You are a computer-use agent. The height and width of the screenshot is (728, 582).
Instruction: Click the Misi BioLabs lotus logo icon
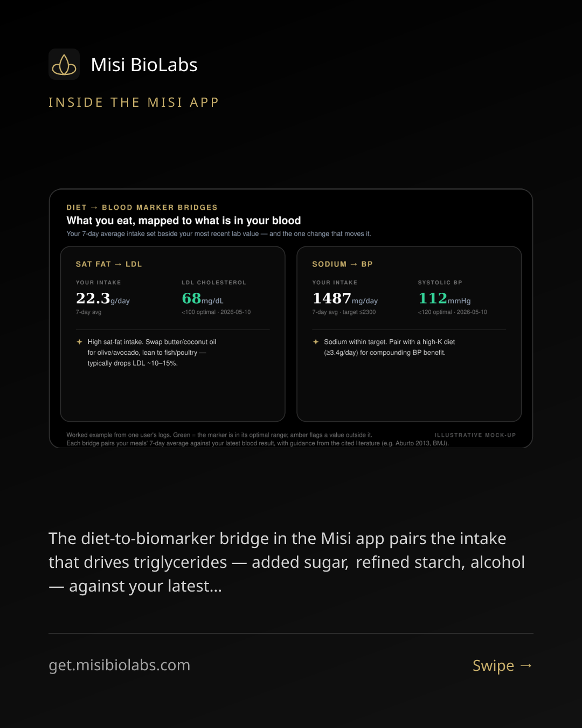click(64, 64)
